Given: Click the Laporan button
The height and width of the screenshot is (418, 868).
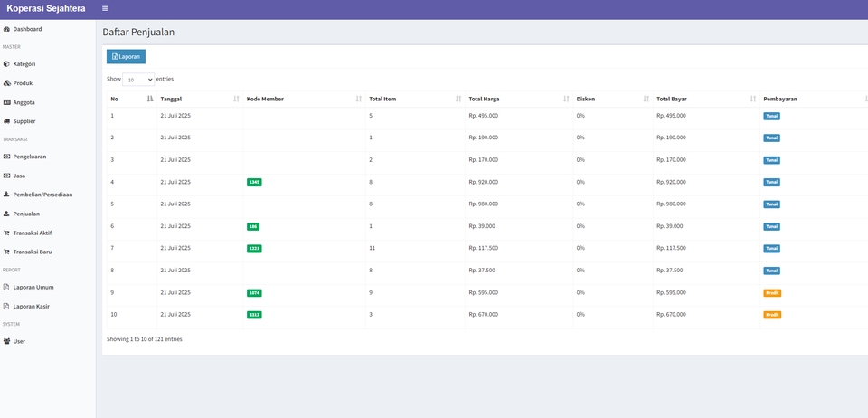Looking at the screenshot, I should point(126,56).
